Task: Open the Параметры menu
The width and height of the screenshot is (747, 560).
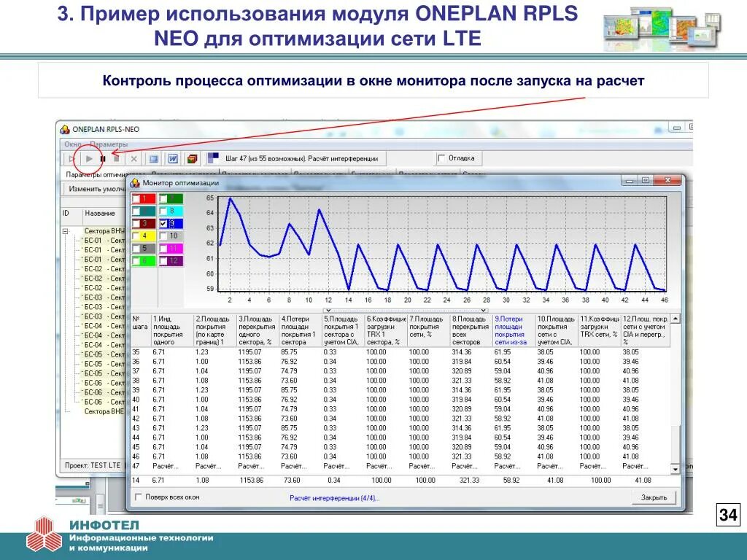Action: click(109, 144)
